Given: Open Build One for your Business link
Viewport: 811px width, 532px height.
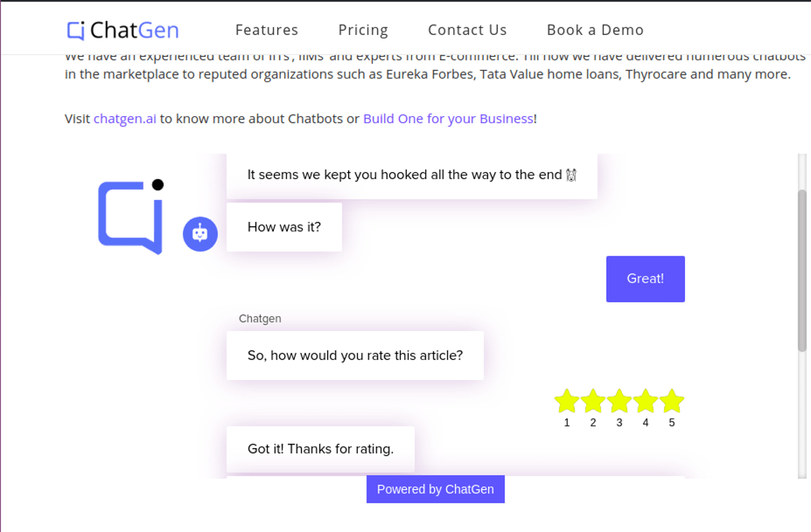Looking at the screenshot, I should 448,119.
